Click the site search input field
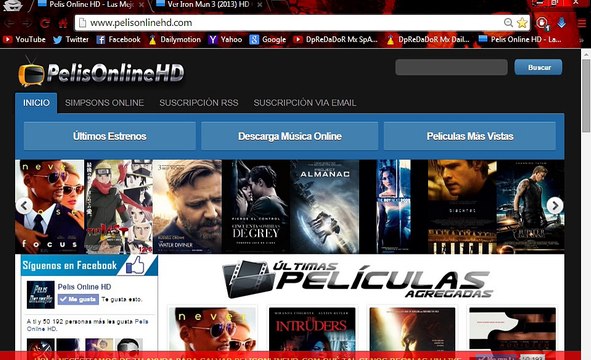591x360 pixels. (x=452, y=67)
